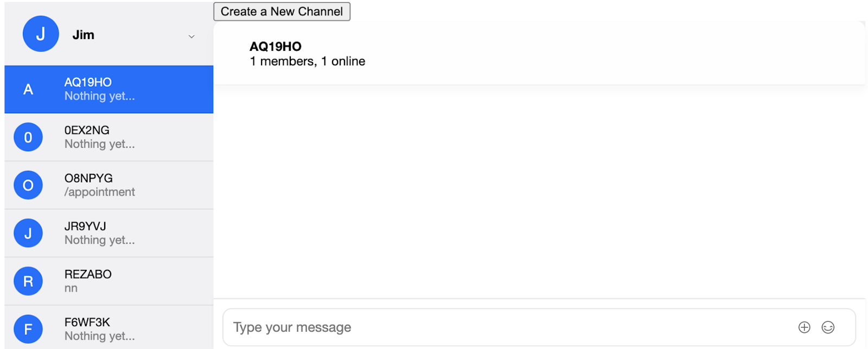Select the F6WF3K channel

(x=108, y=329)
